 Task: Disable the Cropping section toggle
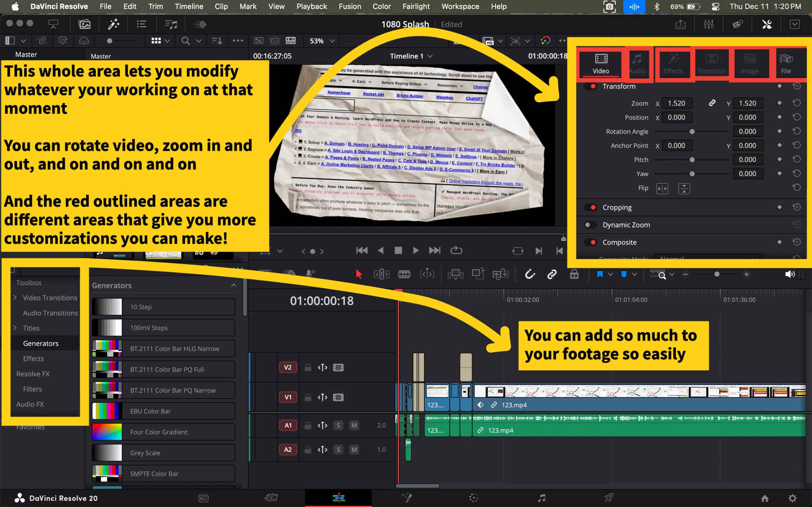pos(590,208)
